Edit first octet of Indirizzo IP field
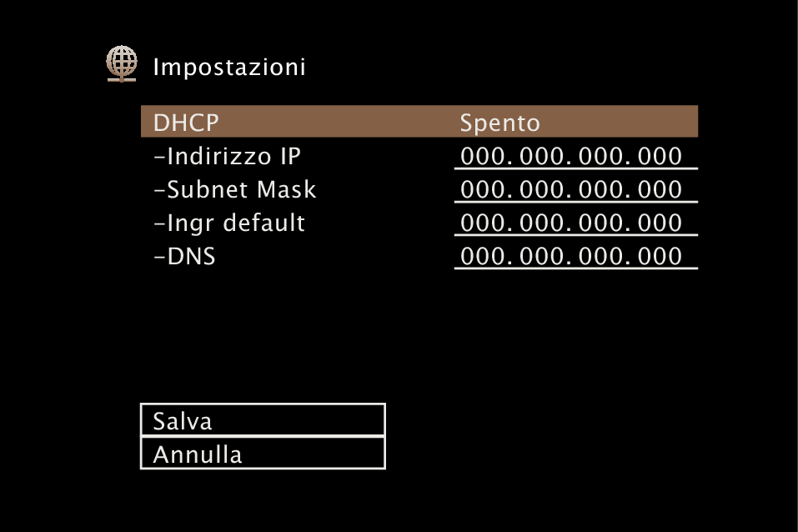The height and width of the screenshot is (532, 798). [484, 156]
